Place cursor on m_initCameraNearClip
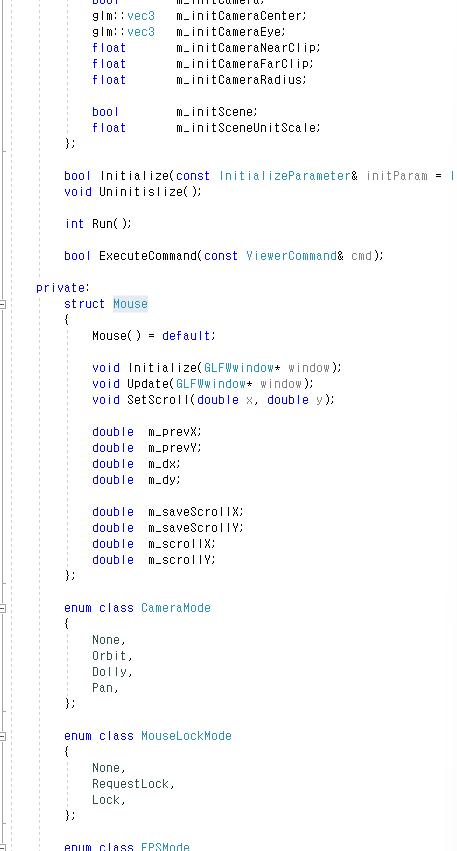Image resolution: width=457 pixels, height=851 pixels. (246, 48)
